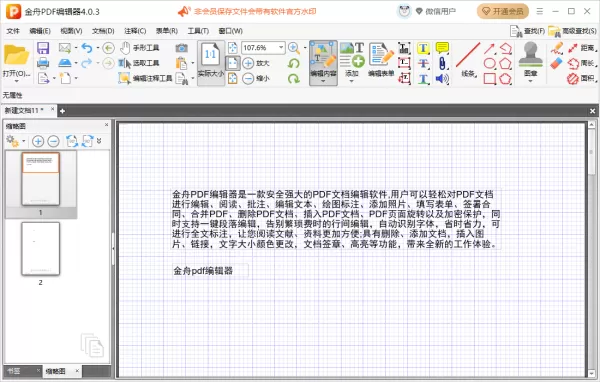
Task: Select the red line drawing tool (线条)
Action: pyautogui.click(x=468, y=60)
